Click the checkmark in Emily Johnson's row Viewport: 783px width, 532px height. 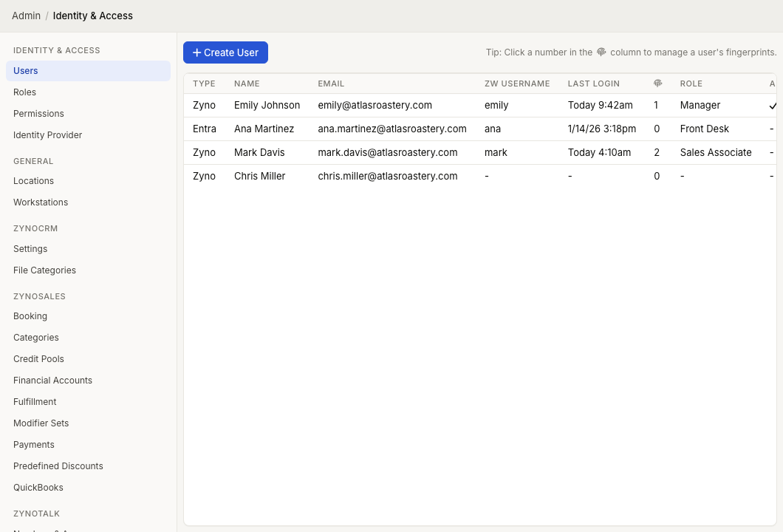click(773, 106)
